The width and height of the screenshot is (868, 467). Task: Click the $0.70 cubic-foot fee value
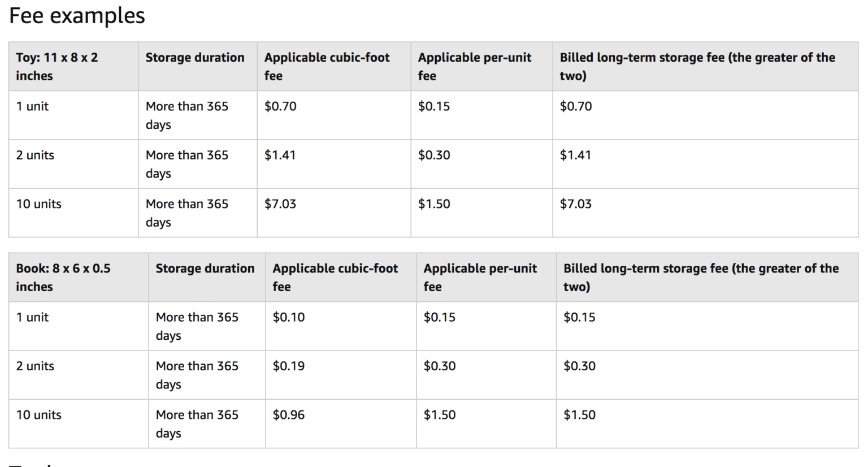(280, 106)
